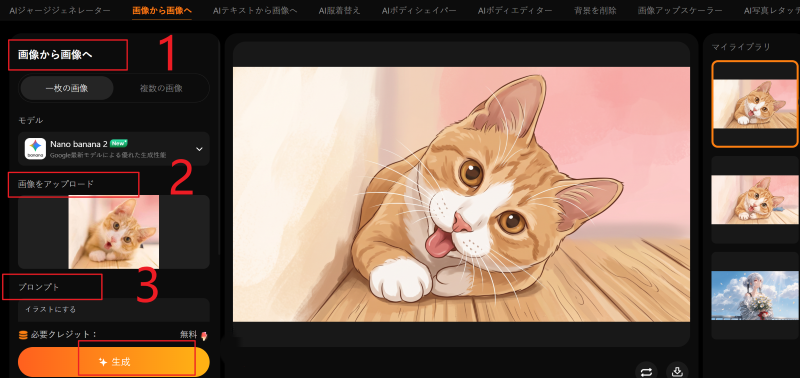
Task: Click the マイライブラリ heading
Action: coord(741,47)
